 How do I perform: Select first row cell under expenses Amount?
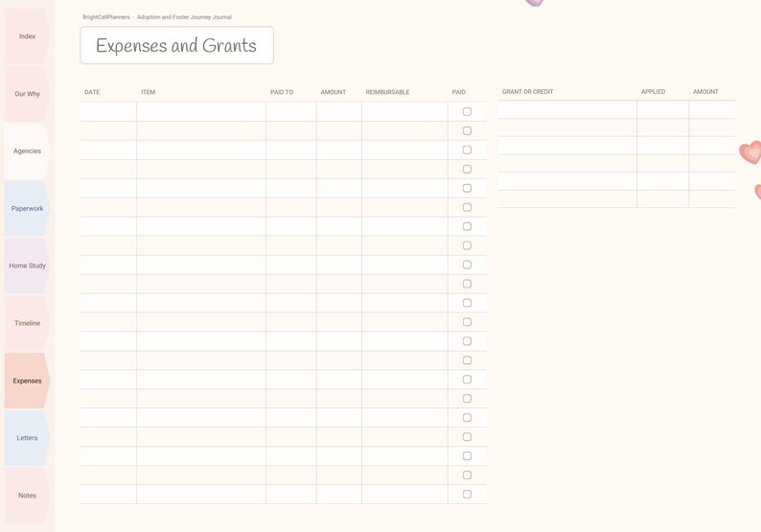pyautogui.click(x=339, y=111)
